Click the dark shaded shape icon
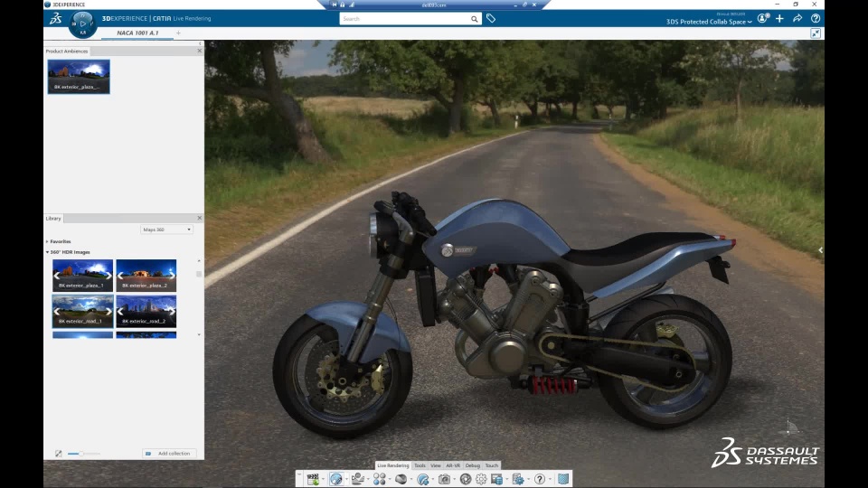Image resolution: width=868 pixels, height=488 pixels. point(401,479)
